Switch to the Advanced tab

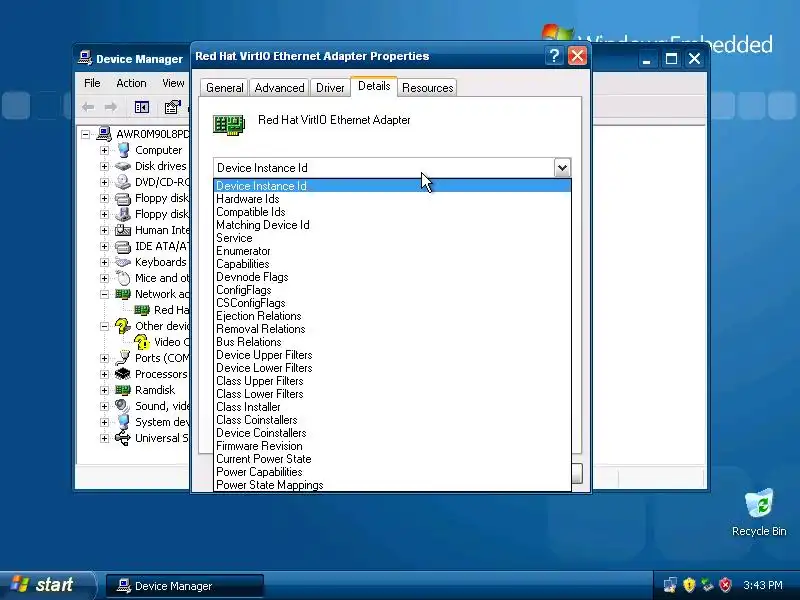tap(279, 88)
